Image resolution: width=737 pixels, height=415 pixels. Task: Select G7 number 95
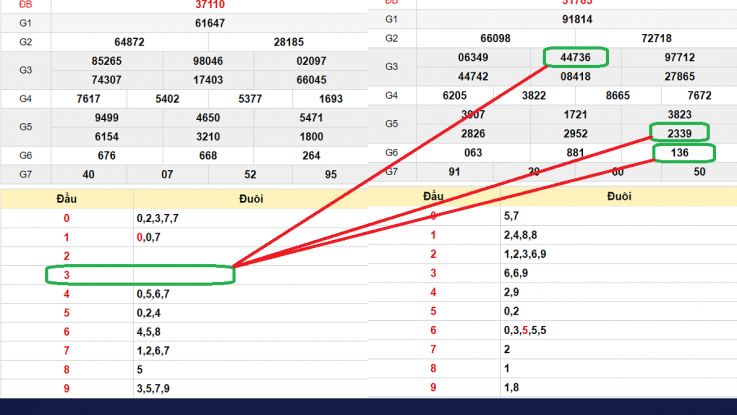(330, 174)
